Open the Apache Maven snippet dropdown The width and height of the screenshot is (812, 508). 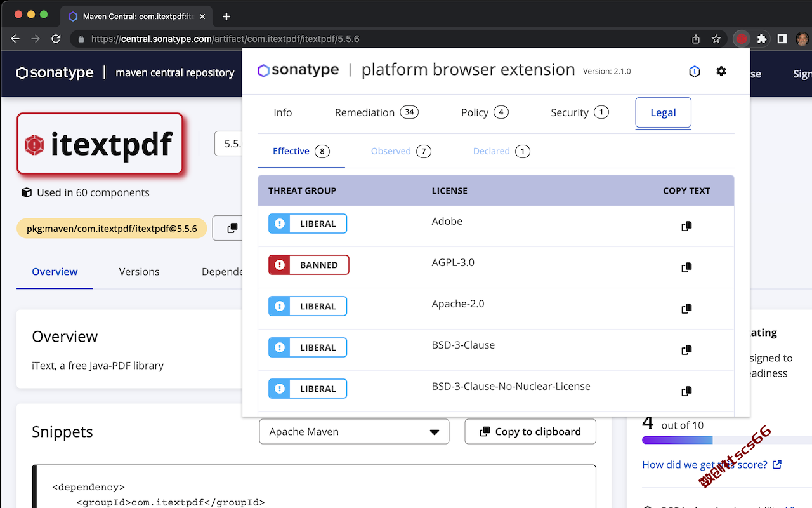(x=354, y=432)
